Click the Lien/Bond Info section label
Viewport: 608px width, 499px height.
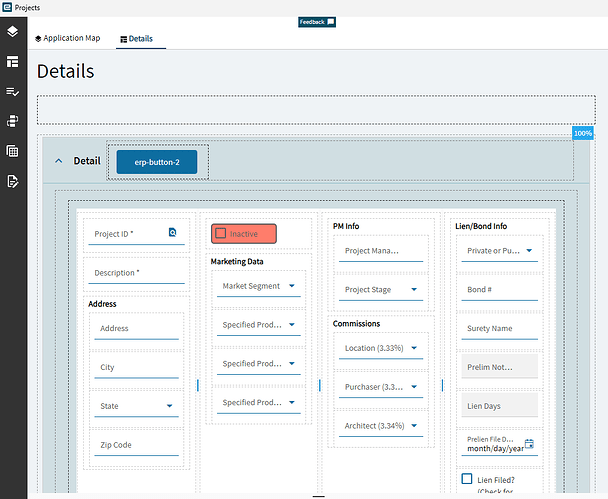481,226
